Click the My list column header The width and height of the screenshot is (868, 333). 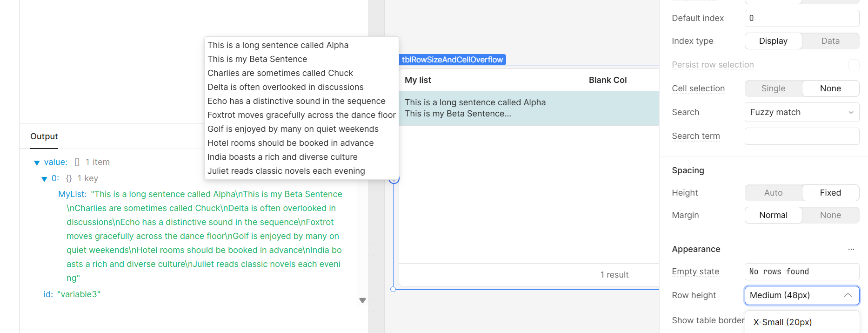tap(418, 80)
